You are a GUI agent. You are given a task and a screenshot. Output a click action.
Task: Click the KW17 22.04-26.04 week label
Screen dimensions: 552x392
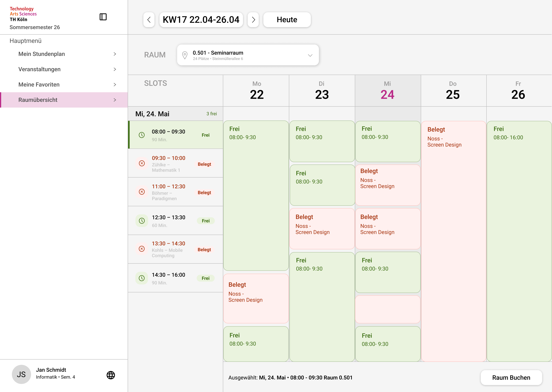(201, 20)
